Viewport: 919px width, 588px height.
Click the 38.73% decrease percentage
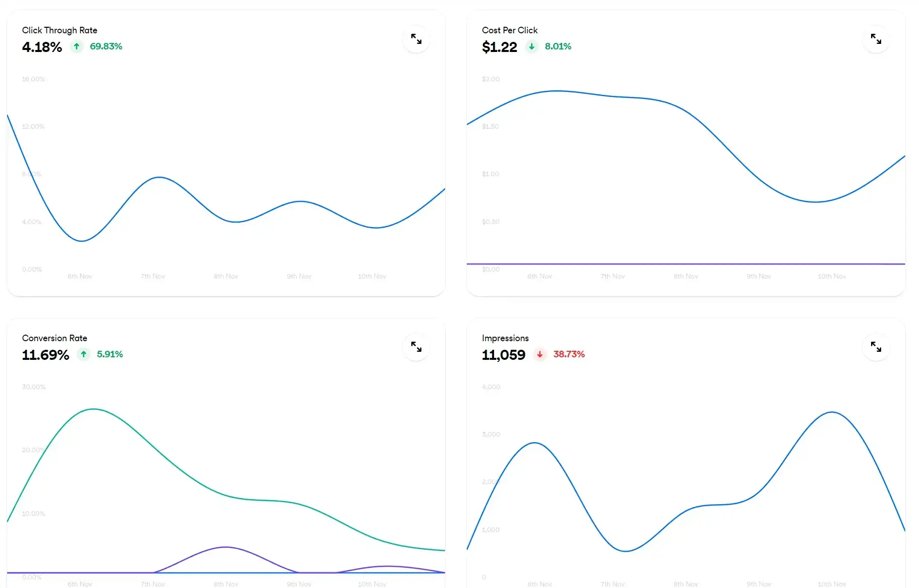click(x=569, y=354)
